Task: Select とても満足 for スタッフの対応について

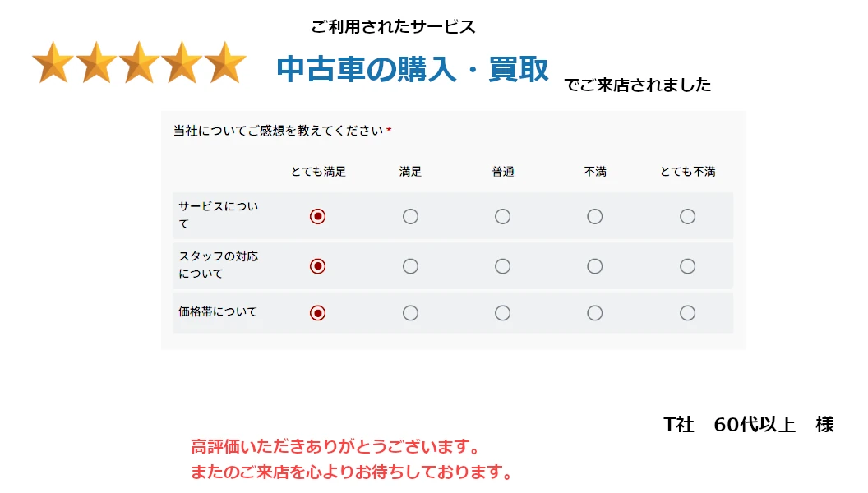Action: click(x=318, y=266)
